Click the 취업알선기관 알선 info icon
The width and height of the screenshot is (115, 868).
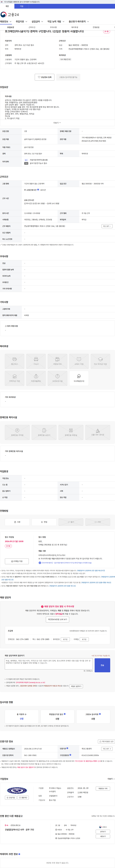click(65, 714)
